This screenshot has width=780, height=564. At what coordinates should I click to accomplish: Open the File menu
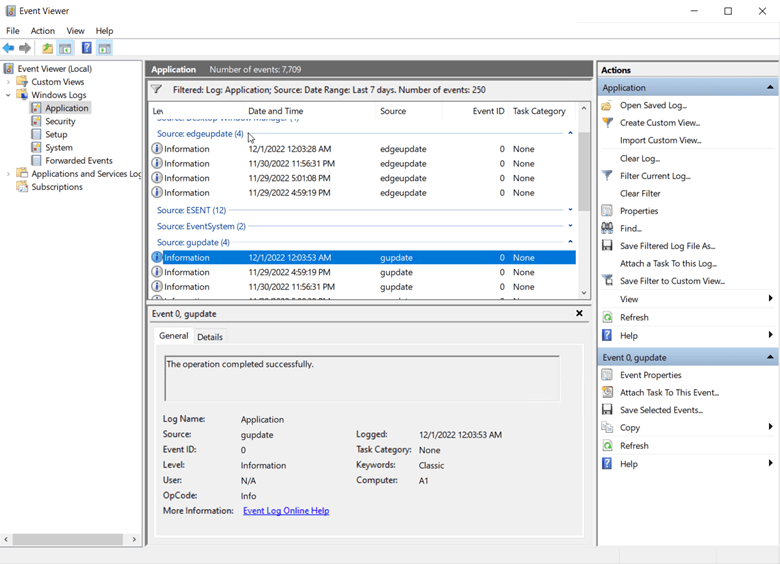12,31
